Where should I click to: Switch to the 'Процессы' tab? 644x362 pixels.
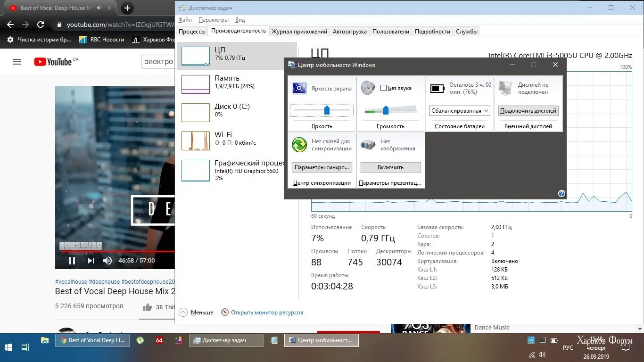(x=192, y=32)
